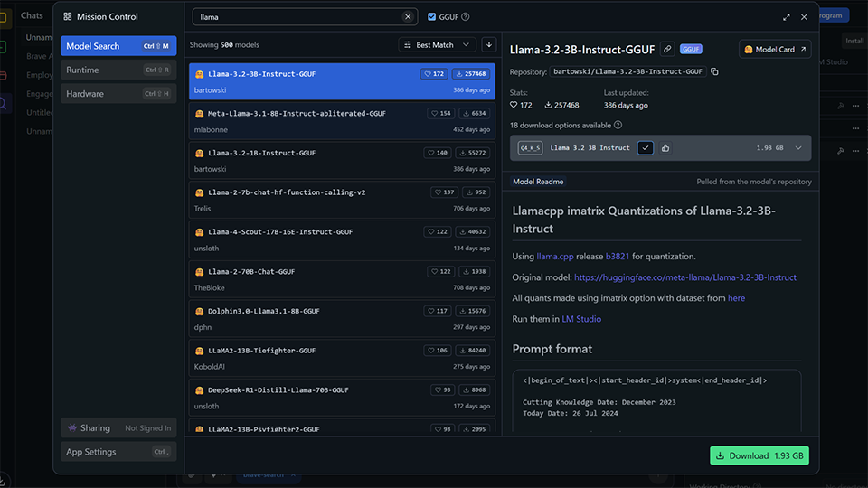The width and height of the screenshot is (868, 488).
Task: Select Llama-2-70B-Chat-GGUF model
Action: coord(342,279)
